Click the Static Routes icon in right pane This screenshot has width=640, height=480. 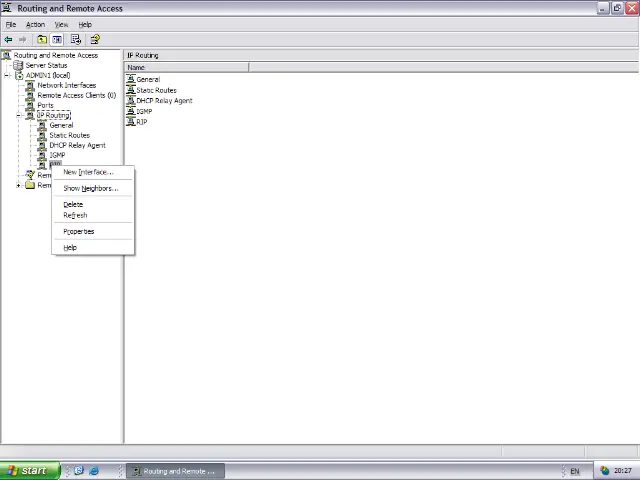tap(131, 90)
